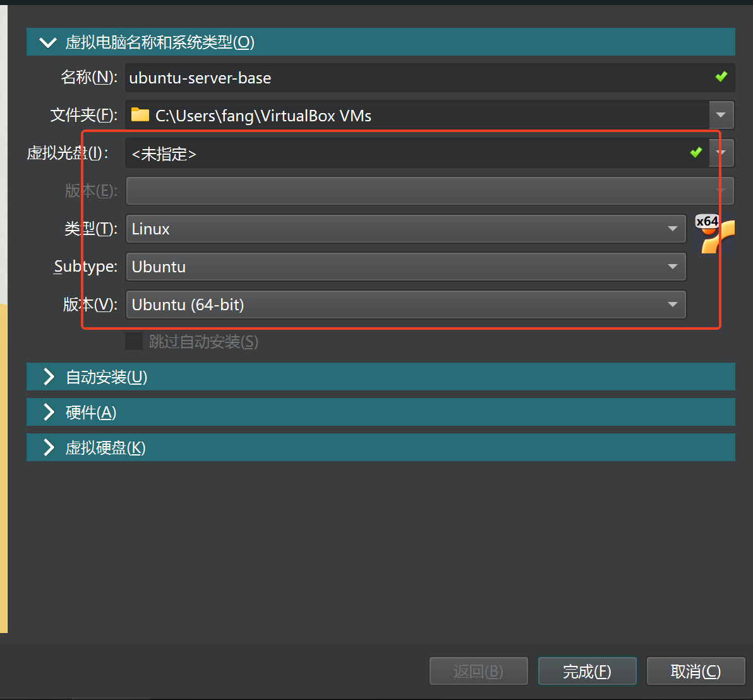753x700 pixels.
Task: Collapse the 虚拟电脑名称和系统类型 section
Action: (381, 42)
